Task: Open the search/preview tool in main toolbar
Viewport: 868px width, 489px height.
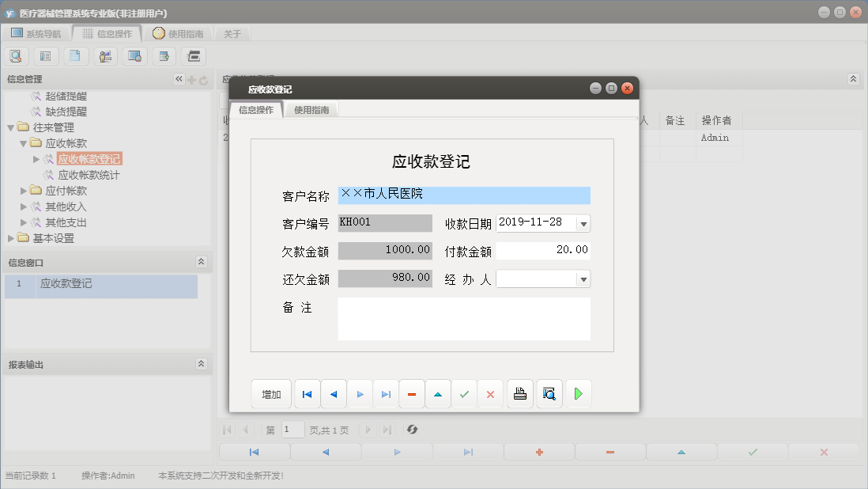Action: 16,56
